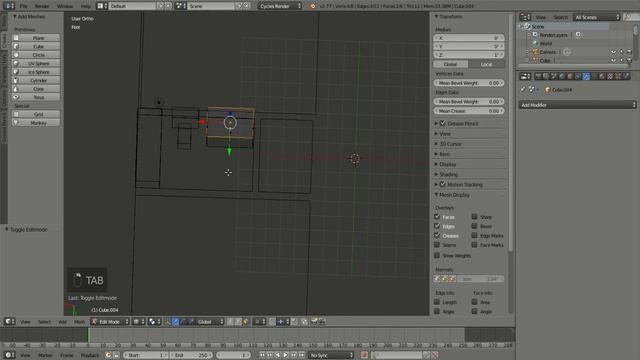Select the RenderLayers item in outliner
The width and height of the screenshot is (640, 360).
pyautogui.click(x=553, y=35)
